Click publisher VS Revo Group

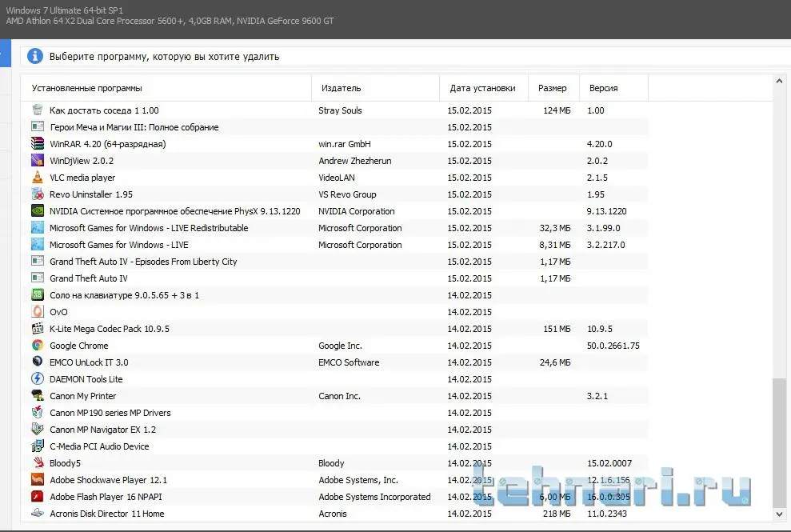(347, 194)
